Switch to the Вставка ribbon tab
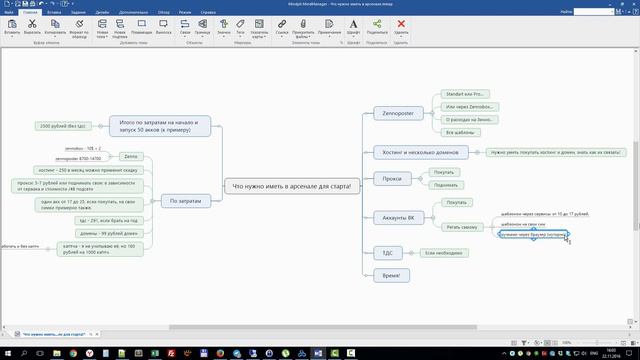The image size is (640, 360). [x=54, y=12]
